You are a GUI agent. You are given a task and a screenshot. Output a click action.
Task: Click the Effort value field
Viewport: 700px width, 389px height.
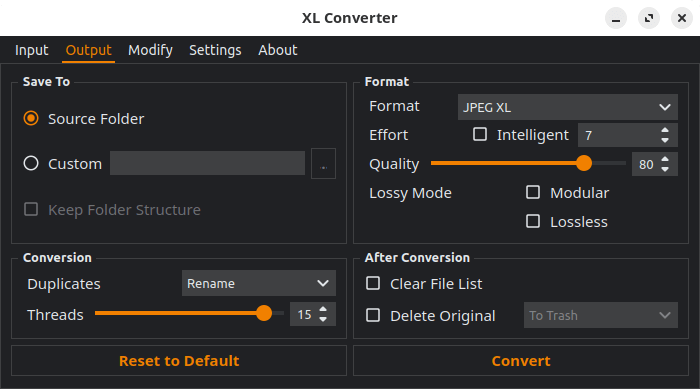click(618, 135)
